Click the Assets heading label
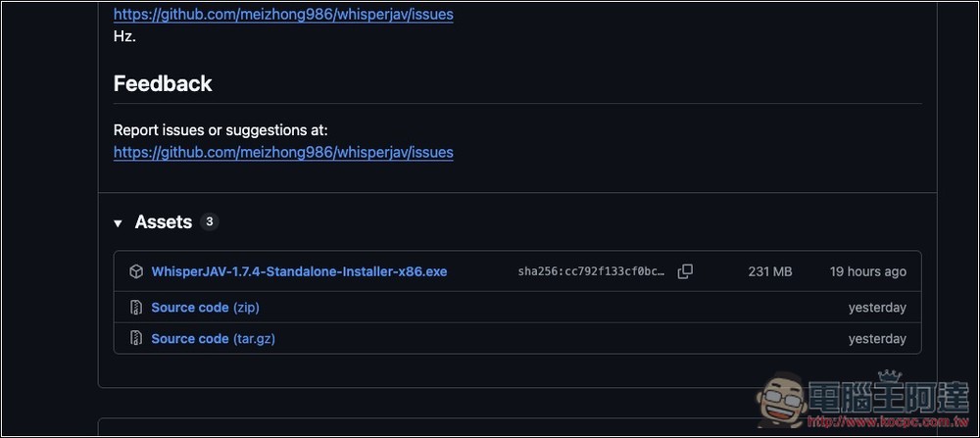The image size is (980, 438). [x=163, y=221]
